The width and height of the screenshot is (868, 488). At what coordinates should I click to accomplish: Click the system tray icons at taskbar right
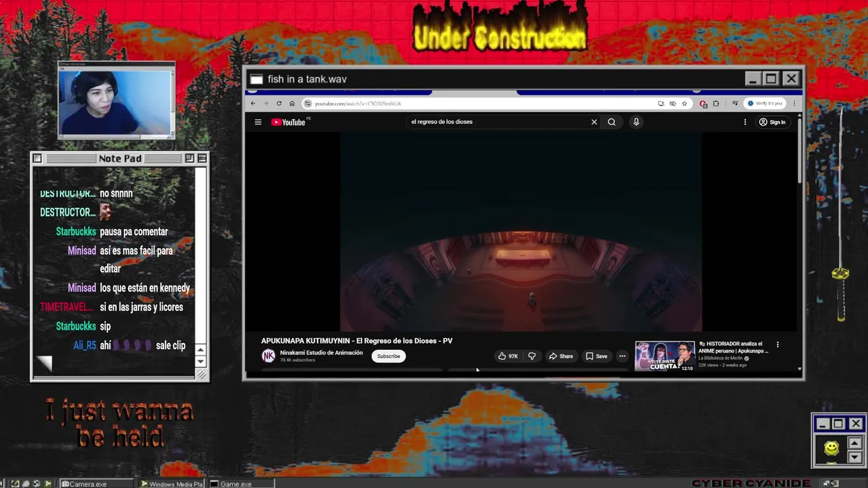point(831,483)
